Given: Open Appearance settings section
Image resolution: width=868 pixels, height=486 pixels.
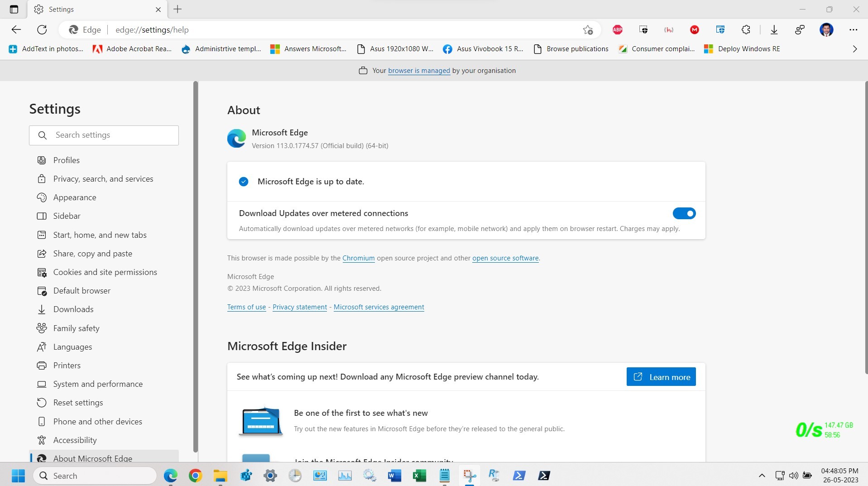Looking at the screenshot, I should (x=104, y=197).
